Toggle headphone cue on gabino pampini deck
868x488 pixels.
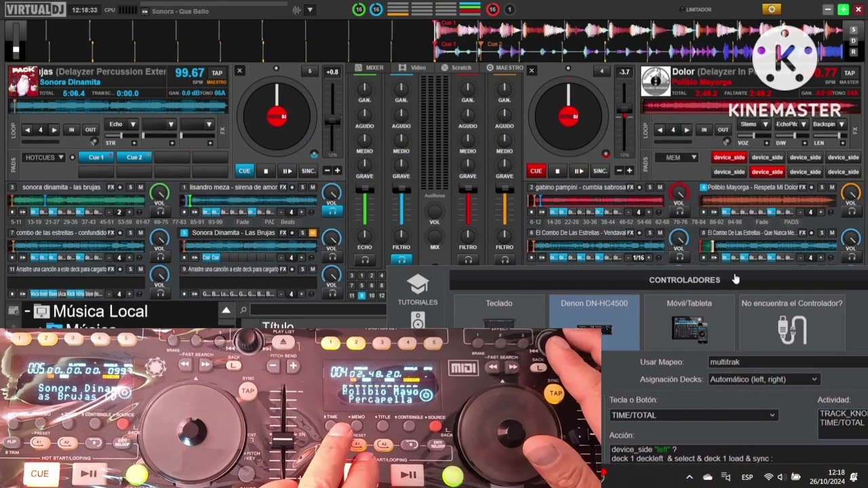pos(679,211)
